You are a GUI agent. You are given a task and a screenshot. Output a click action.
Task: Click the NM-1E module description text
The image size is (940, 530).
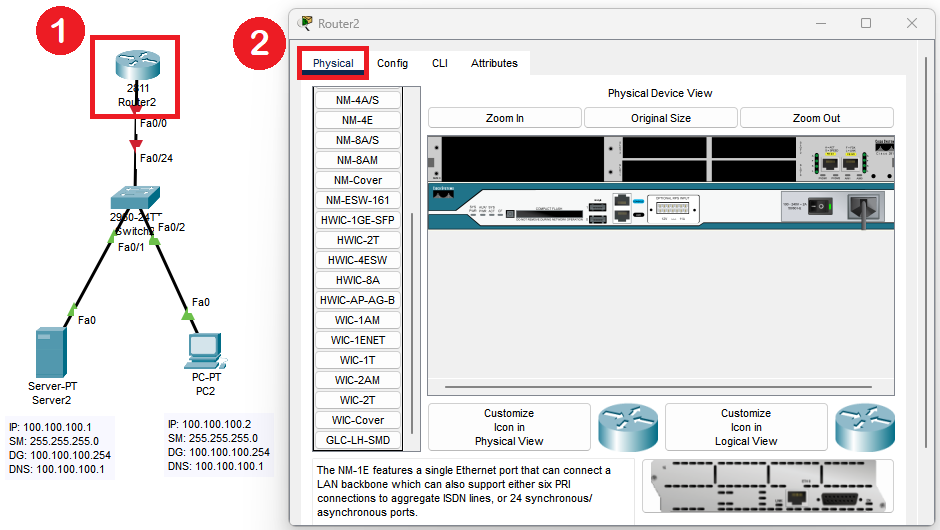[464, 491]
